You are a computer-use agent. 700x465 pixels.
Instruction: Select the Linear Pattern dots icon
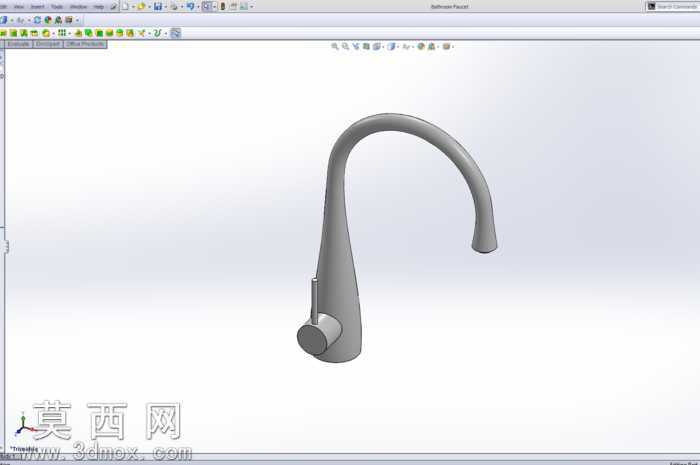62,33
